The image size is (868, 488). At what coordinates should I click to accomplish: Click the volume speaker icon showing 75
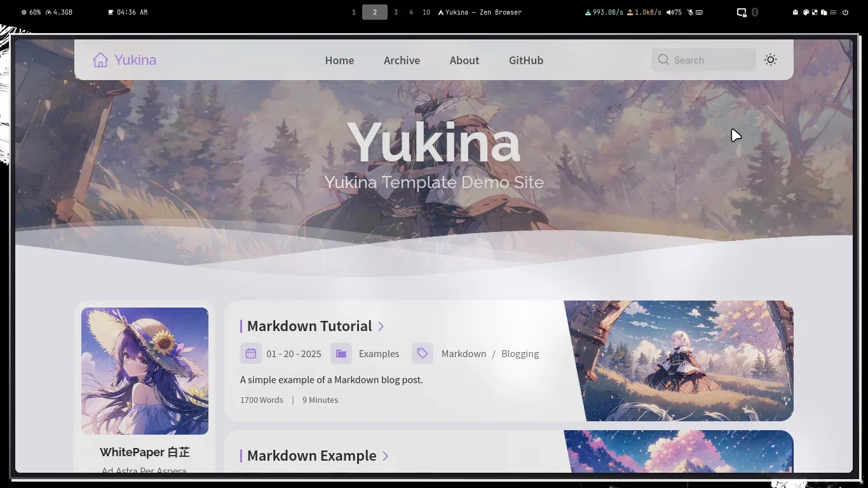point(670,12)
